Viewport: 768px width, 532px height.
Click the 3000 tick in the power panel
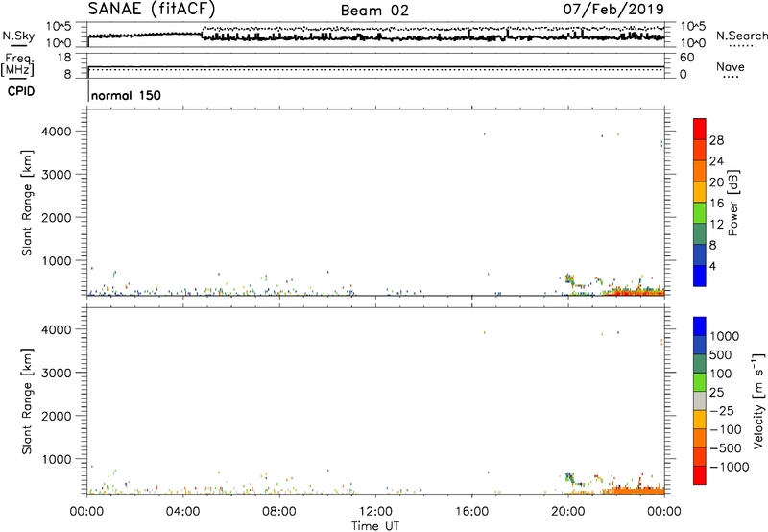[57, 175]
